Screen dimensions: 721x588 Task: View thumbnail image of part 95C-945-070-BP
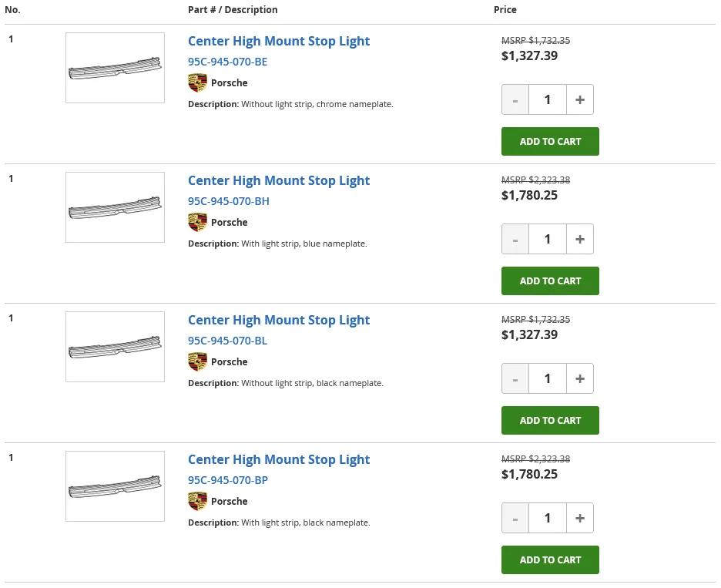coord(115,486)
